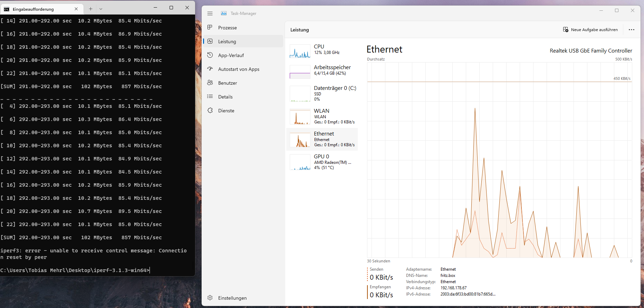Click the Durchsatz label
Image resolution: width=644 pixels, height=308 pixels.
(376, 59)
